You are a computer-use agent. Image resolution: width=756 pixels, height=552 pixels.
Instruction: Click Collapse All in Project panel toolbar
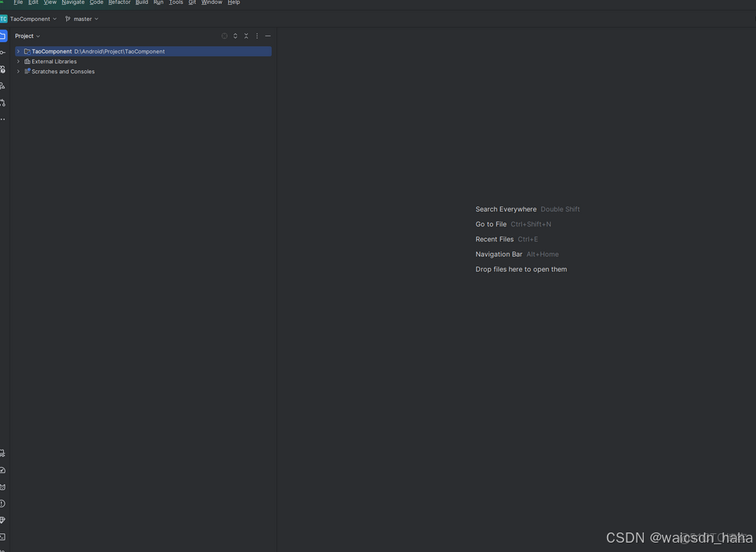[x=246, y=35]
